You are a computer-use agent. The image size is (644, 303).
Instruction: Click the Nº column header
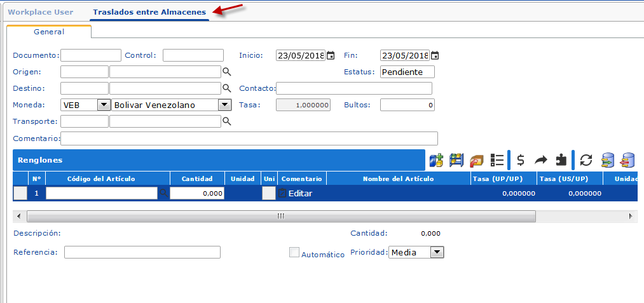pyautogui.click(x=36, y=178)
